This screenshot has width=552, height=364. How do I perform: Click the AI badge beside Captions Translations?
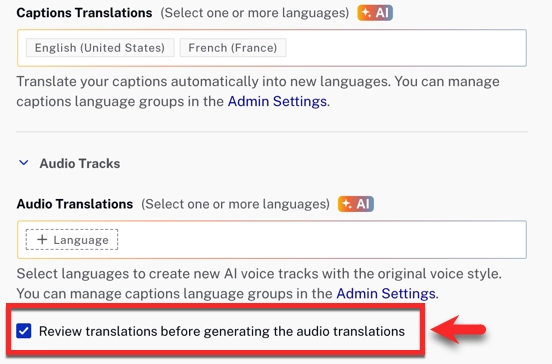(375, 13)
